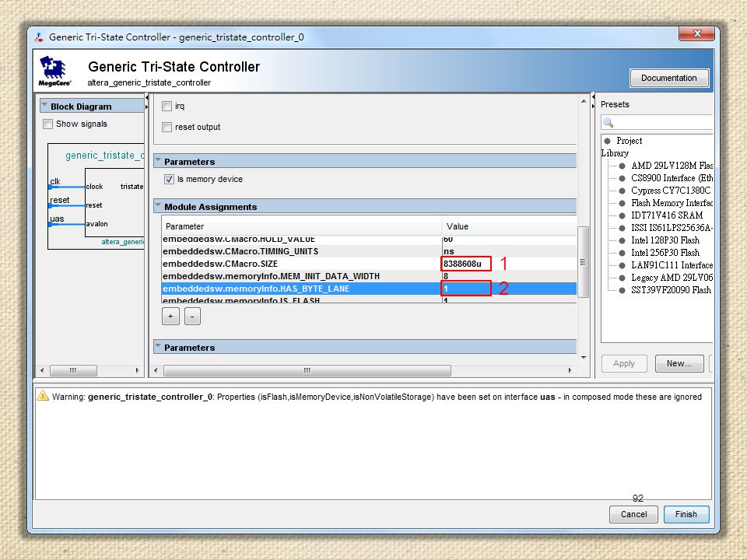The width and height of the screenshot is (747, 560).
Task: Click the New... preset button
Action: (x=679, y=363)
